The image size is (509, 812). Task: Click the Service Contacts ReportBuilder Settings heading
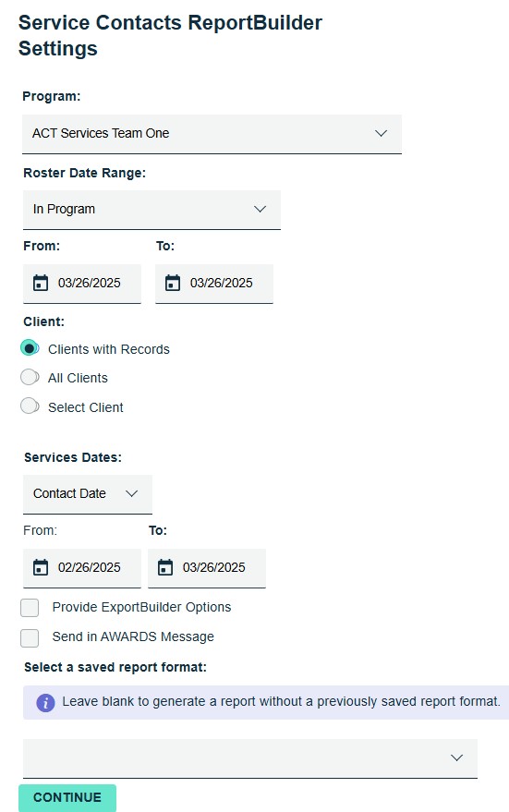tap(170, 35)
